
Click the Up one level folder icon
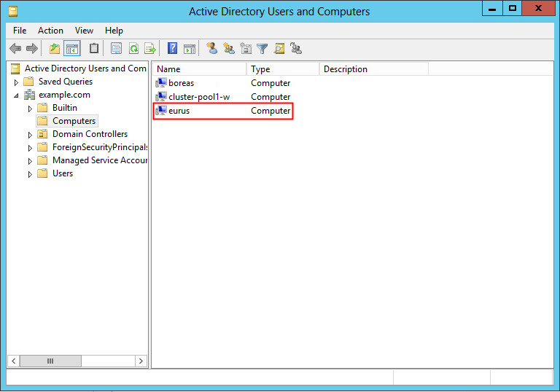(x=54, y=49)
